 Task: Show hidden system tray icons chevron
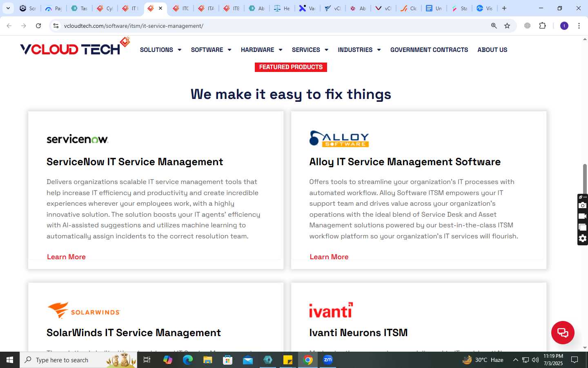515,360
